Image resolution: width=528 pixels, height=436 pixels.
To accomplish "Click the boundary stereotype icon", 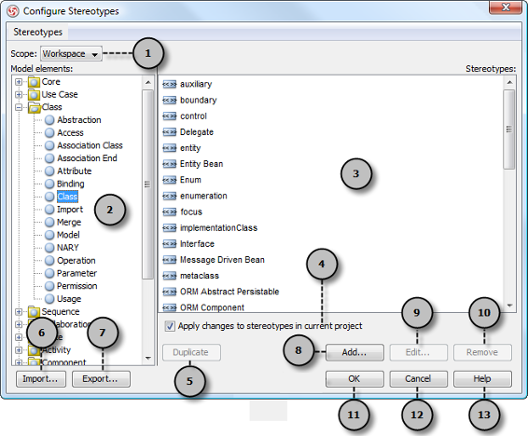I will [x=169, y=100].
